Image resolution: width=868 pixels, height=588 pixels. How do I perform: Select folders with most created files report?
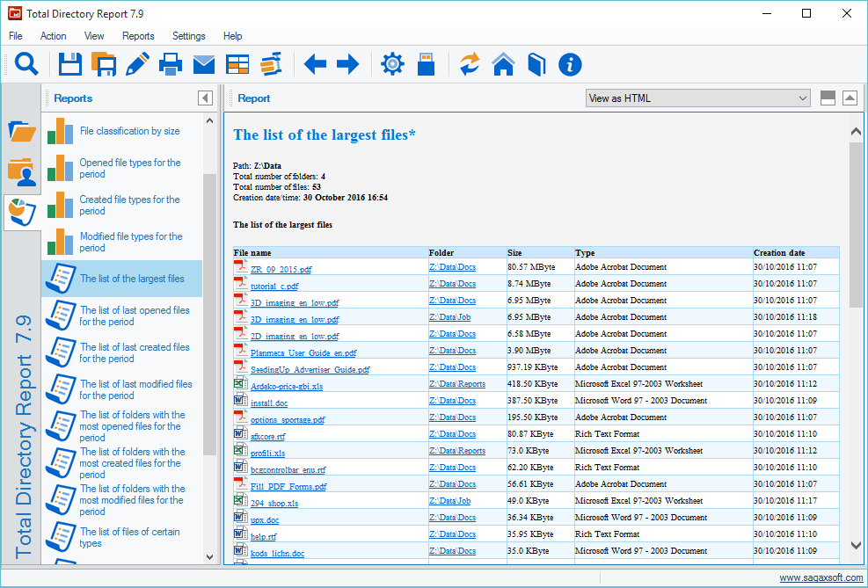122,463
